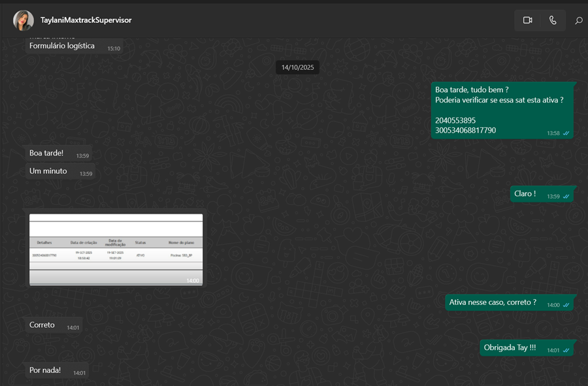Select the 'Um minuto' message bubble
The width and height of the screenshot is (588, 386).
pyautogui.click(x=48, y=171)
